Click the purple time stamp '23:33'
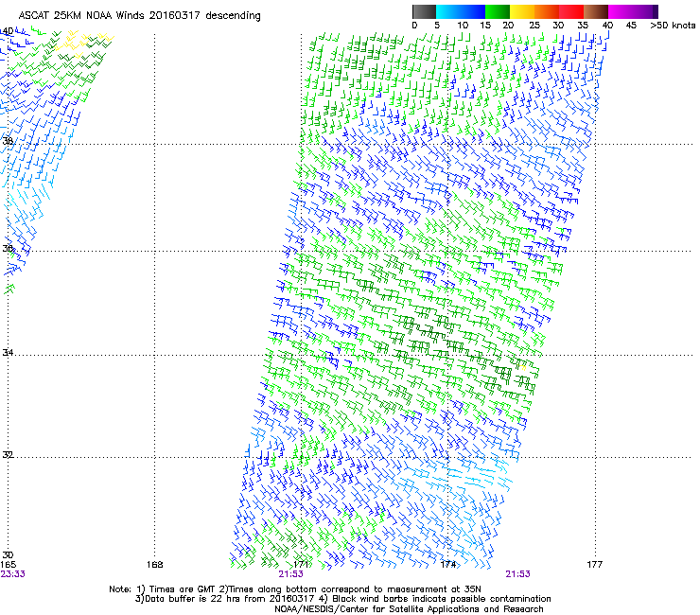 (13, 574)
